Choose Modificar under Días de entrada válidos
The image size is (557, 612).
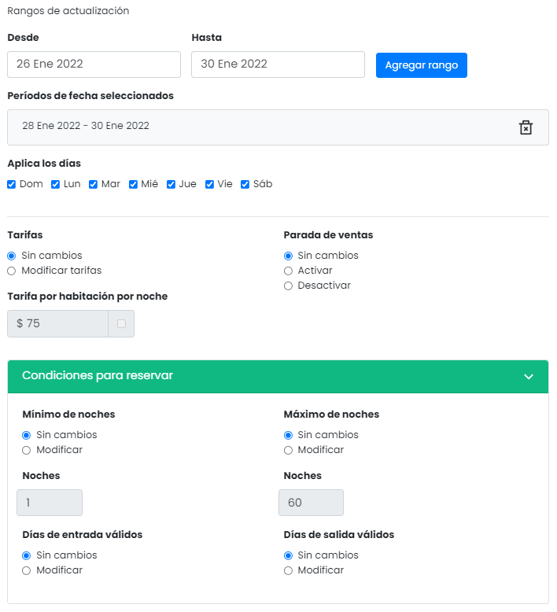coord(26,571)
